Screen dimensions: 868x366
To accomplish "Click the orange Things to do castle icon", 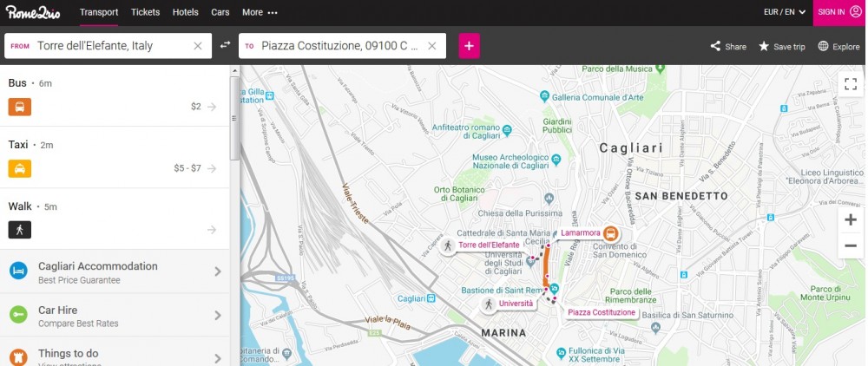I will 18,357.
